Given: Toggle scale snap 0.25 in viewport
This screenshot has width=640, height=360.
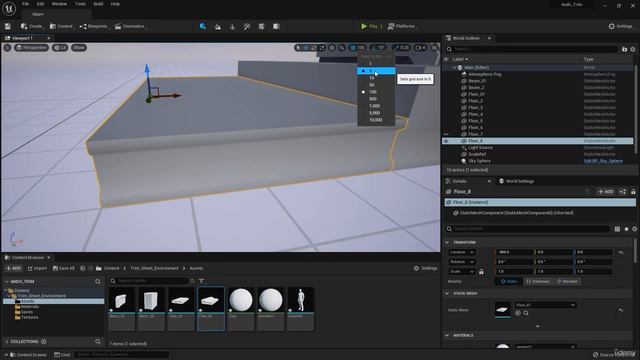Looking at the screenshot, I should 396,48.
